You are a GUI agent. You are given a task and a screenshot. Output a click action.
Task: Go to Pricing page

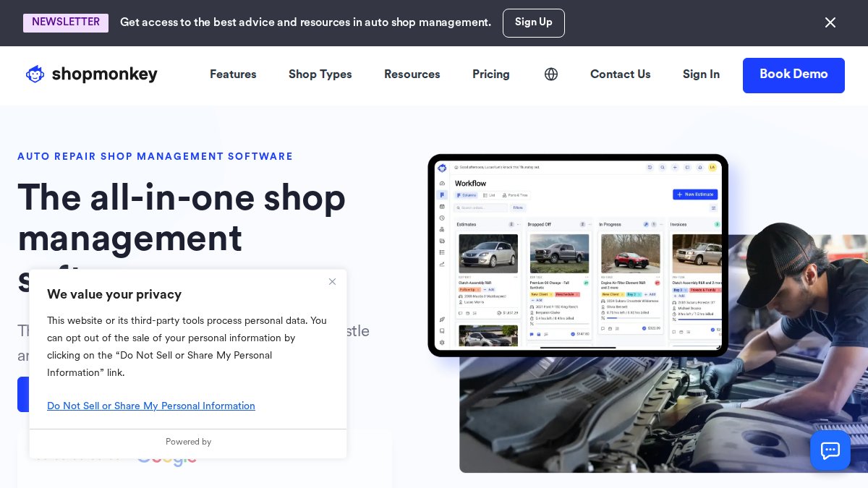[491, 74]
